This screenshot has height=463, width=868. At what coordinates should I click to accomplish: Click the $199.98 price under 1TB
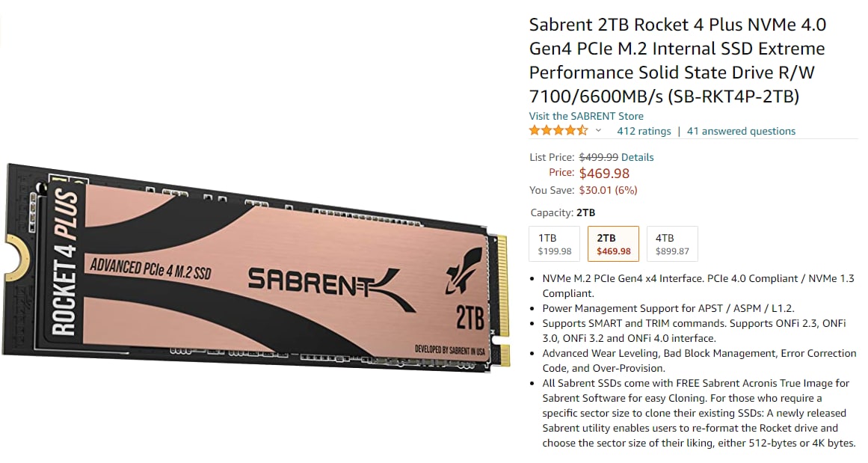(x=555, y=251)
